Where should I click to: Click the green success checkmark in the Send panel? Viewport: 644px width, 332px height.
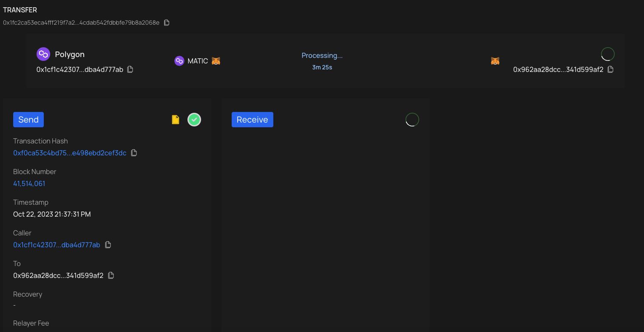pos(194,120)
